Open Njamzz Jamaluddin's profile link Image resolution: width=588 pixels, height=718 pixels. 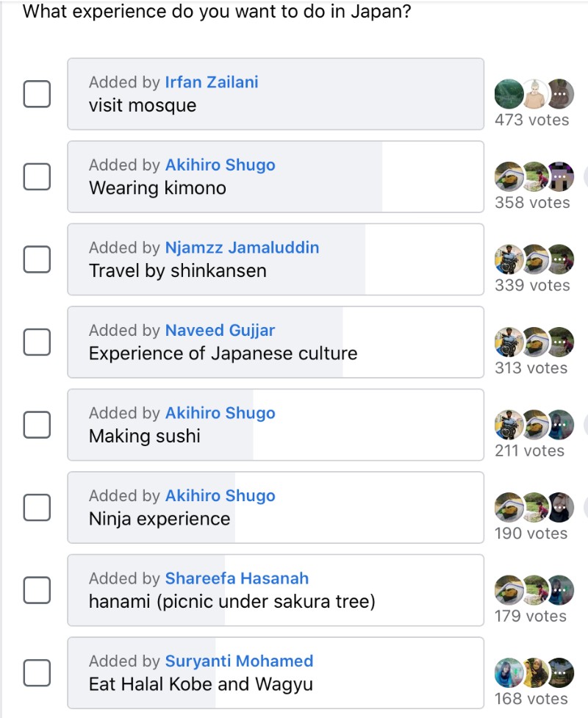pyautogui.click(x=242, y=247)
